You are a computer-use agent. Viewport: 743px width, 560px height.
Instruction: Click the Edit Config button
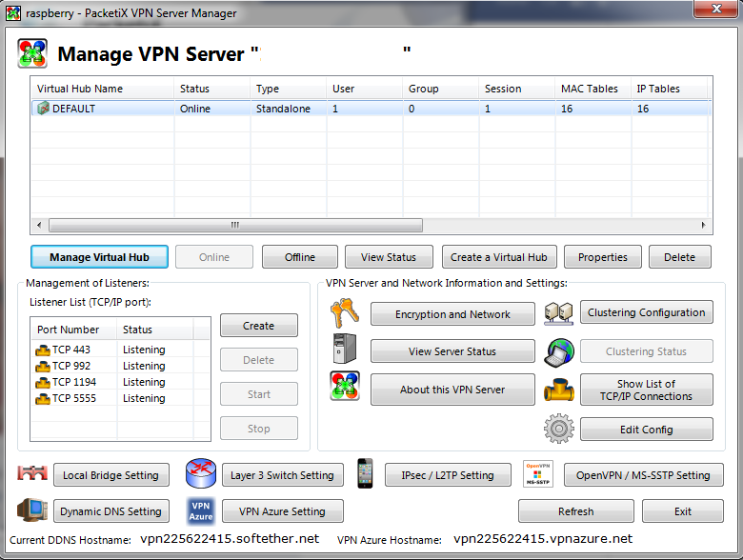[x=647, y=430]
